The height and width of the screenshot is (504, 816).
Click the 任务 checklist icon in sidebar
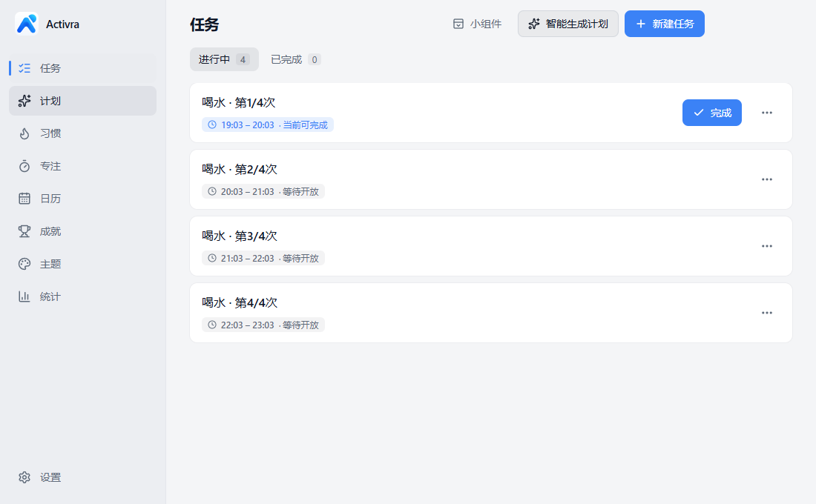(x=24, y=68)
